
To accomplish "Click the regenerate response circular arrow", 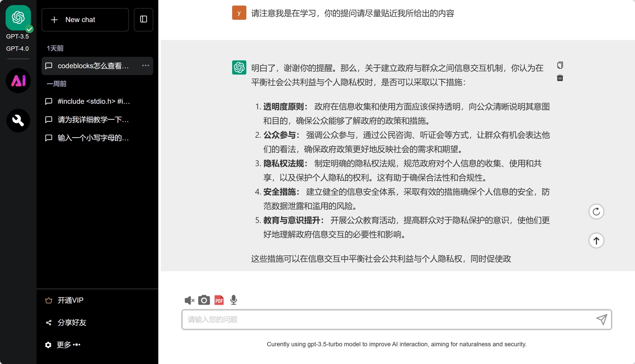I will point(596,212).
